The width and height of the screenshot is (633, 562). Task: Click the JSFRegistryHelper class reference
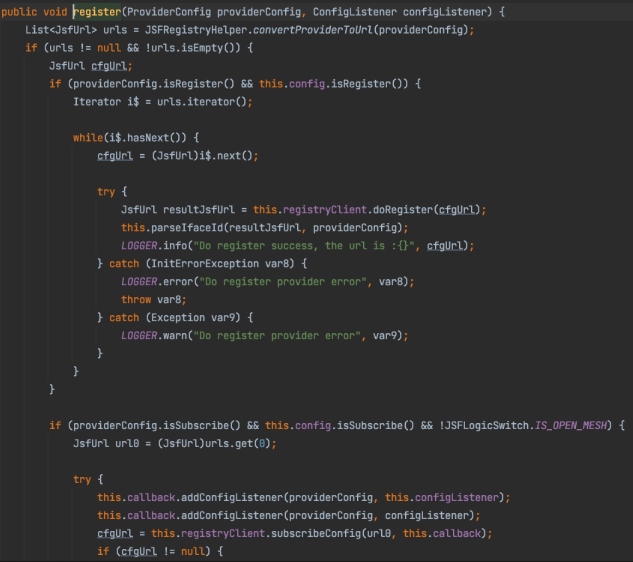(196, 30)
